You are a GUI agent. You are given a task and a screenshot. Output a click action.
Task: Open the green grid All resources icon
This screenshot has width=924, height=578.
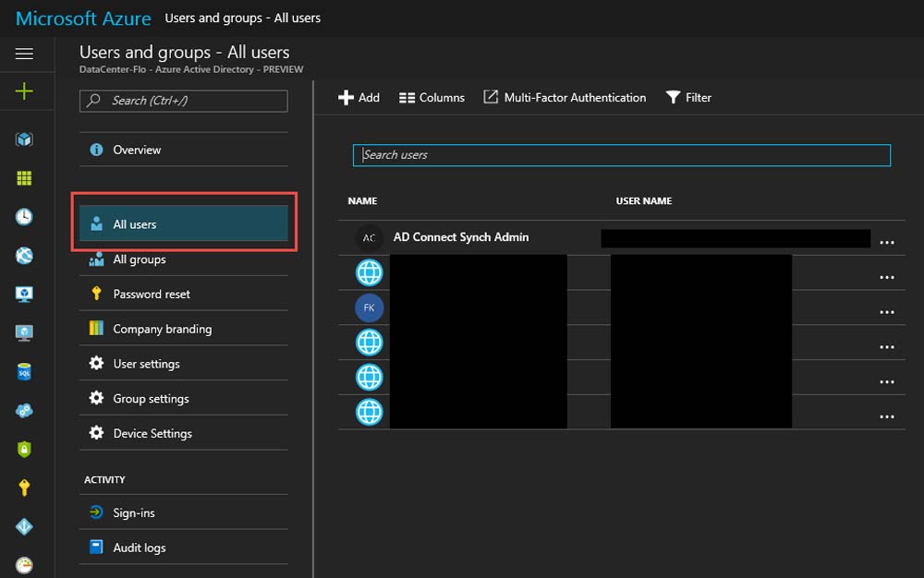tap(25, 178)
